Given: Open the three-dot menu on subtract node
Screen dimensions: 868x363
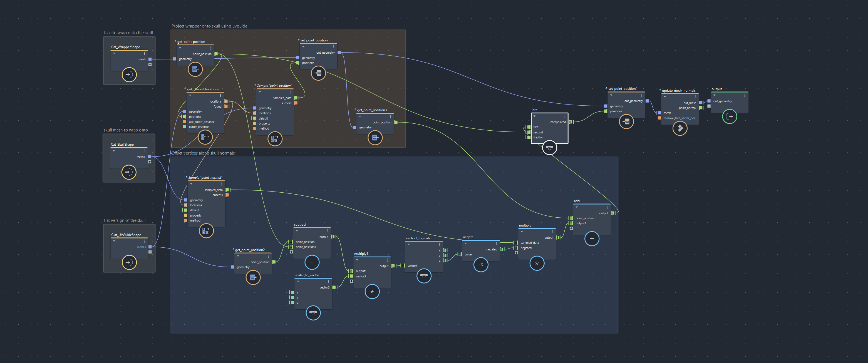Looking at the screenshot, I should point(327,231).
